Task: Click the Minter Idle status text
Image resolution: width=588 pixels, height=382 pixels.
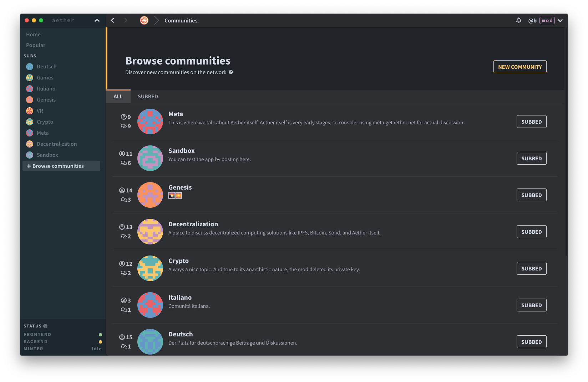Action: tap(97, 349)
